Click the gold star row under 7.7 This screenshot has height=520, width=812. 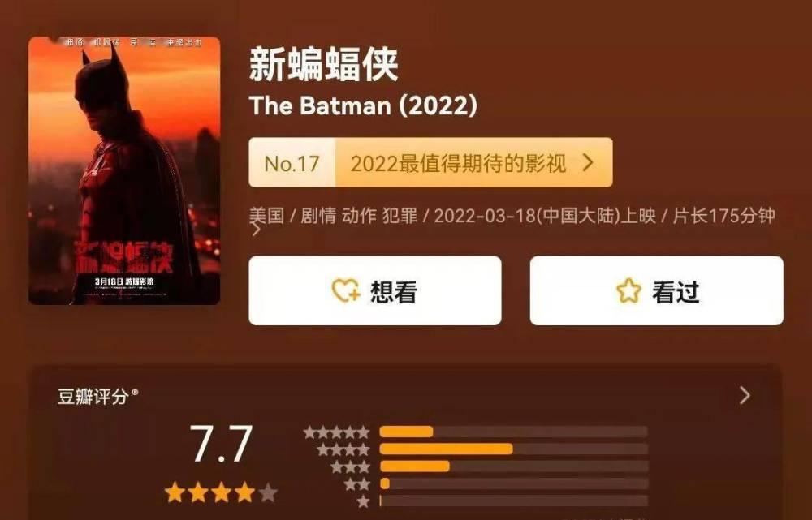221,492
